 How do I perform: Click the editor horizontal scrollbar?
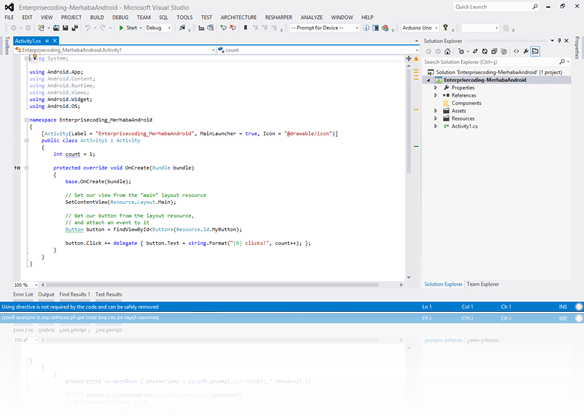pyautogui.click(x=212, y=285)
